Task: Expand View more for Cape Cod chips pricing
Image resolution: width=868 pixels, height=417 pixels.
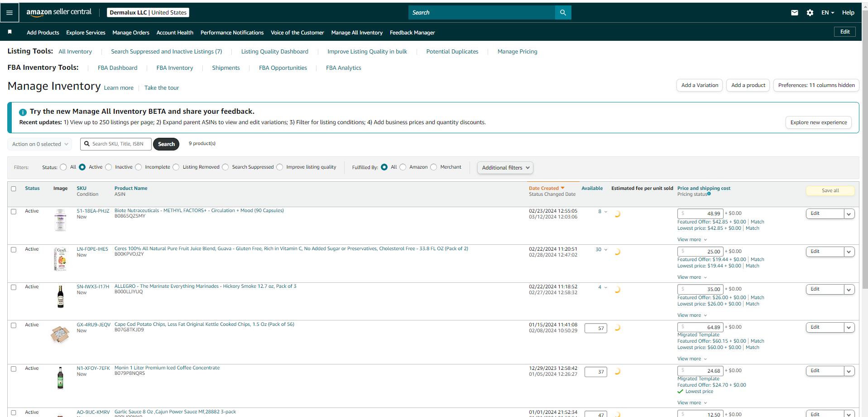Action: [692, 359]
